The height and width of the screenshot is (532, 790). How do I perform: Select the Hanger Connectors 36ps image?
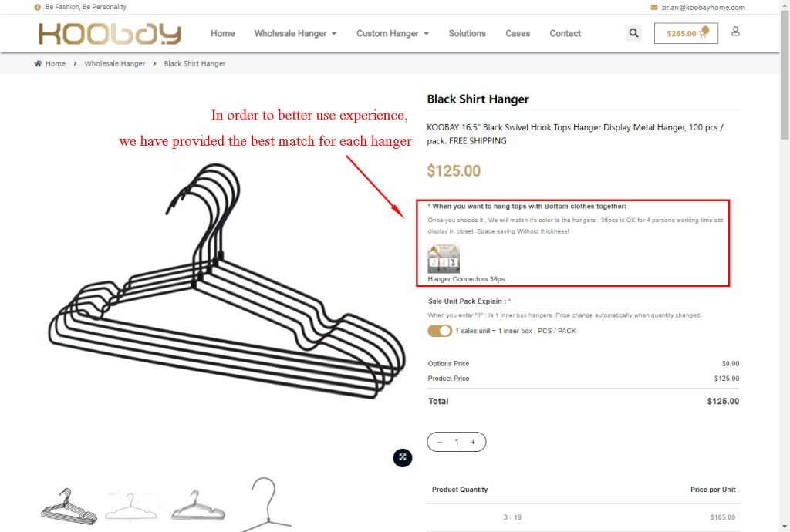444,258
